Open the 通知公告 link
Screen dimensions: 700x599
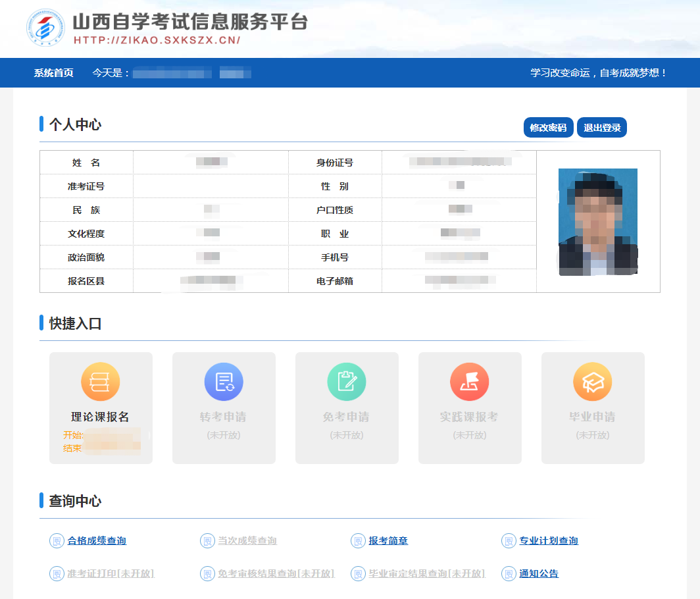539,574
